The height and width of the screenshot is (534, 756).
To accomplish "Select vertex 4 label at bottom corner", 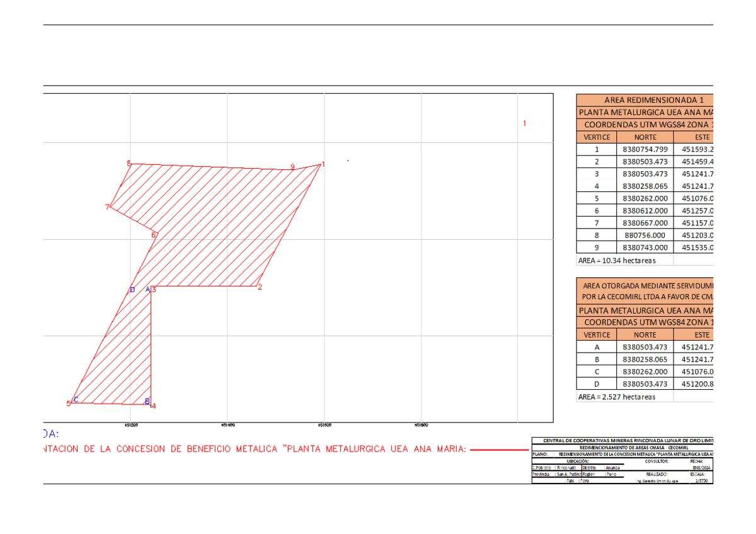I will pos(153,406).
